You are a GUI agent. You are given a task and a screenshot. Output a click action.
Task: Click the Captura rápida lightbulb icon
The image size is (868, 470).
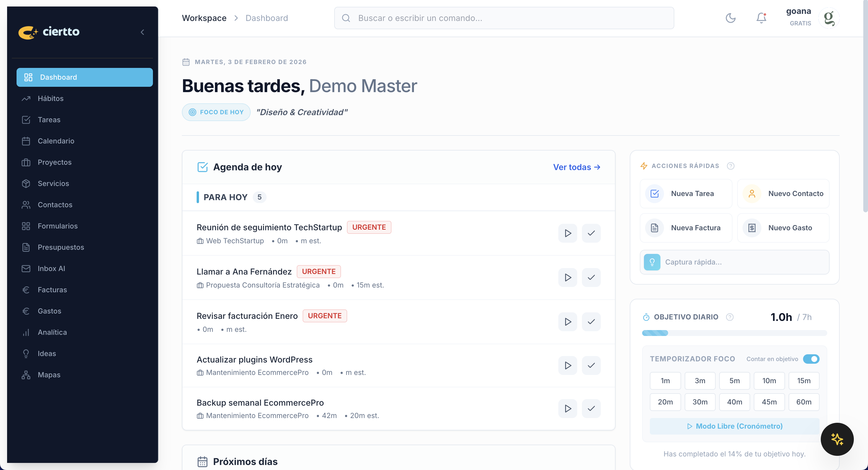652,262
